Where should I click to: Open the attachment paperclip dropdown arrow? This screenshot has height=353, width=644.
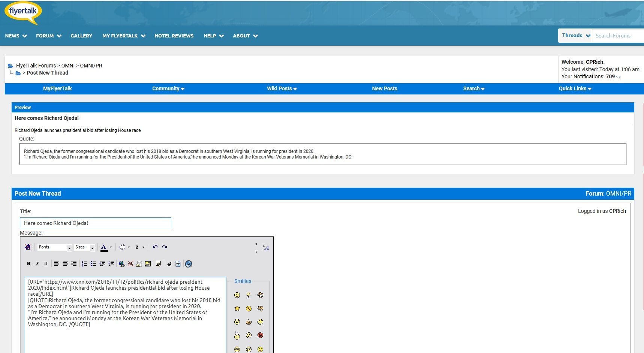pos(143,247)
